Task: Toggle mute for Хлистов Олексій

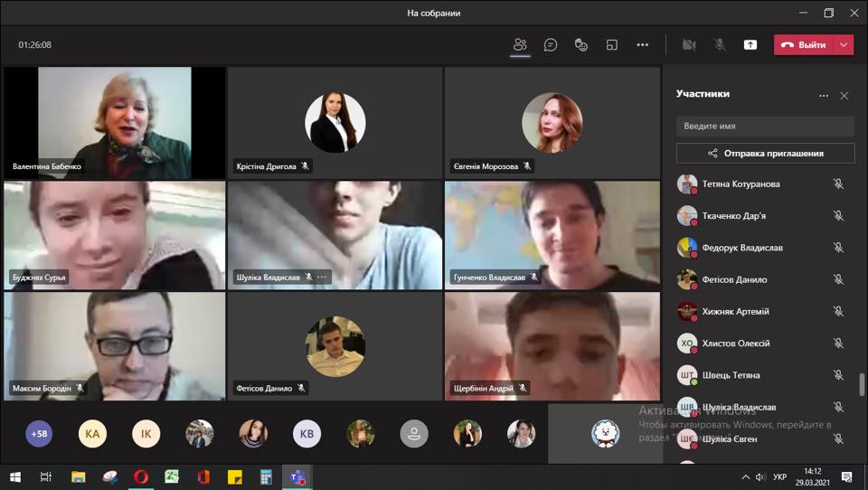Action: point(839,344)
